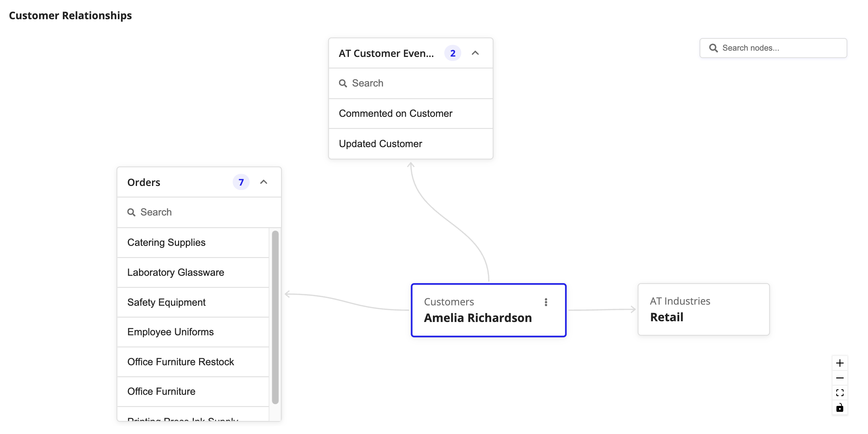
Task: Select the AT Industries Retail node
Action: pyautogui.click(x=704, y=309)
